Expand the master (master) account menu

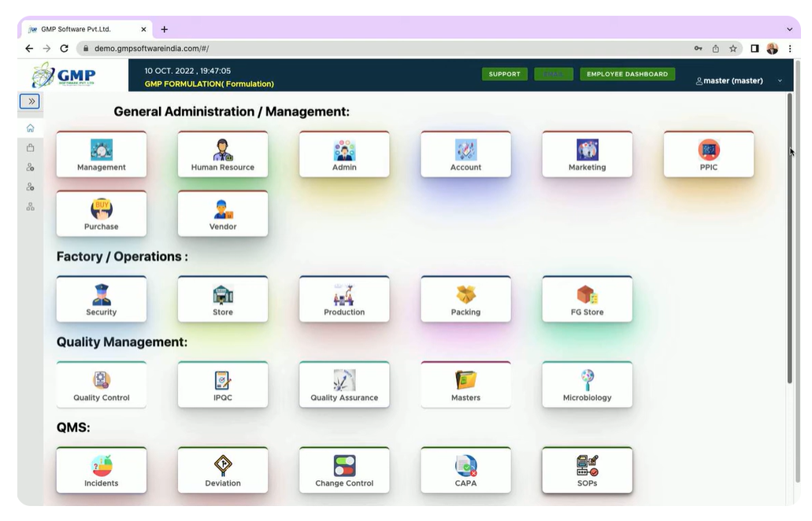(733, 80)
